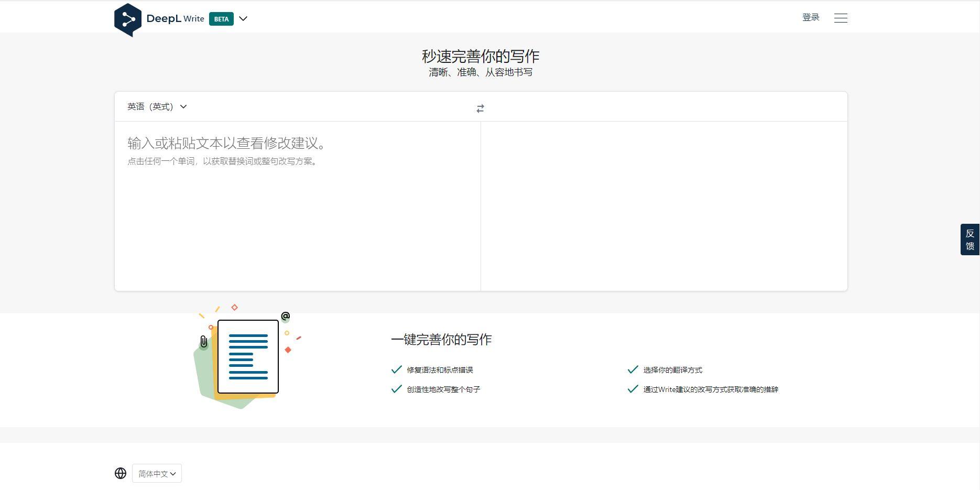980x490 pixels.
Task: Open the hamburger menu icon
Action: 841,18
